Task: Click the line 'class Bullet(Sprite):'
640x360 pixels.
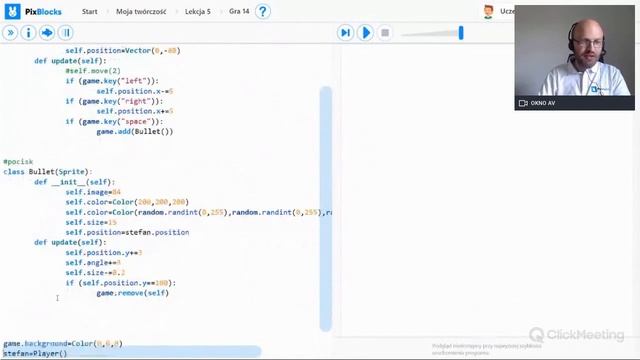Action: 48,172
